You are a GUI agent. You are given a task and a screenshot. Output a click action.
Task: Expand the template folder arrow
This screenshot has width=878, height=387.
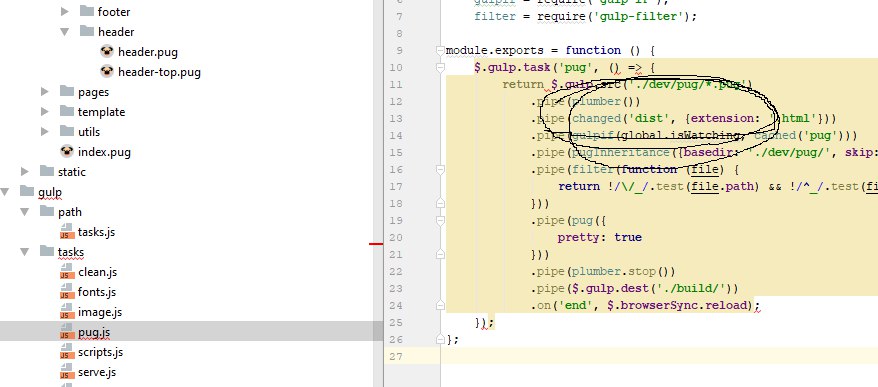coord(45,111)
